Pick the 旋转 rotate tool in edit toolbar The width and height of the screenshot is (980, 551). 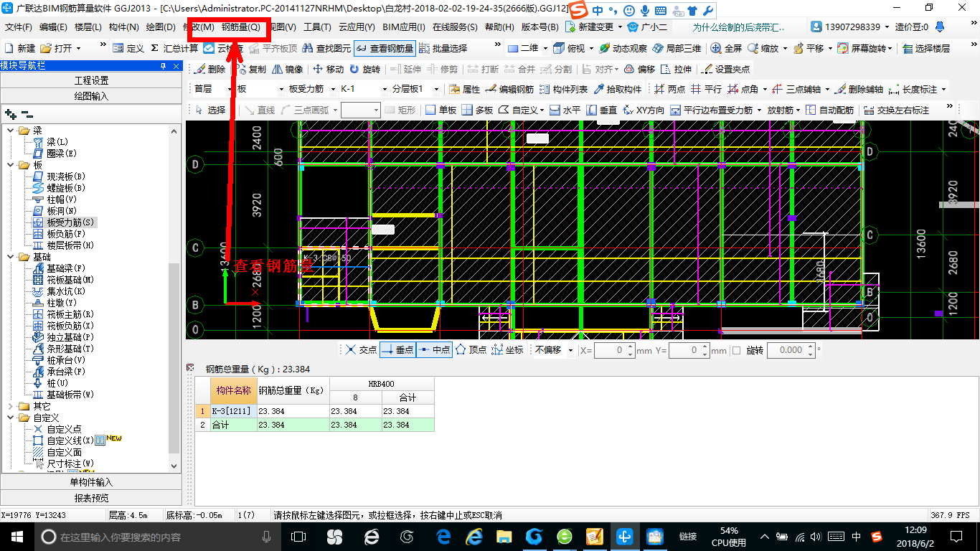click(365, 70)
